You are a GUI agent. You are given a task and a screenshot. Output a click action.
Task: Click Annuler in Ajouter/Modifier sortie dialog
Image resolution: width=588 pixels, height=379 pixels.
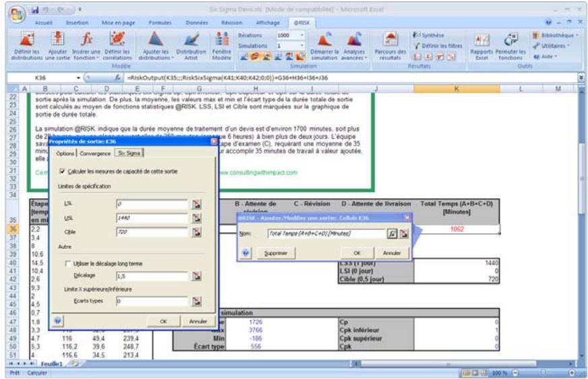(x=392, y=253)
